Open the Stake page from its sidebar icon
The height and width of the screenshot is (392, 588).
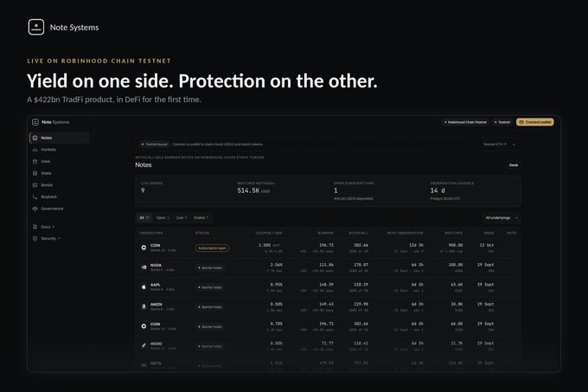point(35,173)
